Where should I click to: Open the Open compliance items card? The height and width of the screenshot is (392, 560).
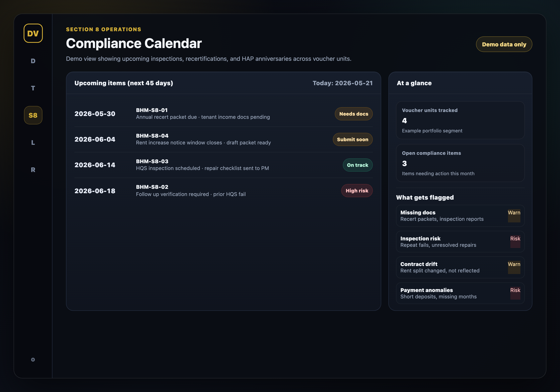(460, 163)
